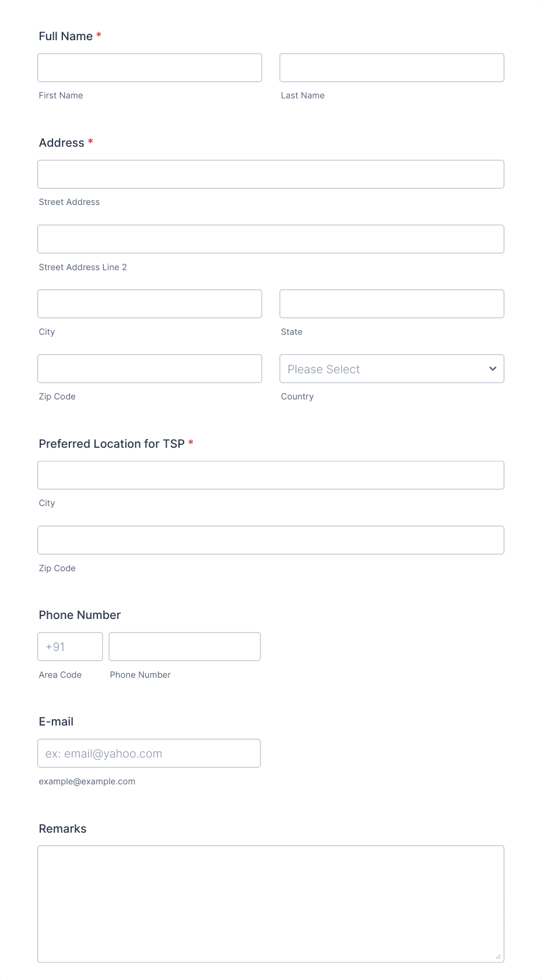
Task: Click the Address heading label
Action: 62,143
